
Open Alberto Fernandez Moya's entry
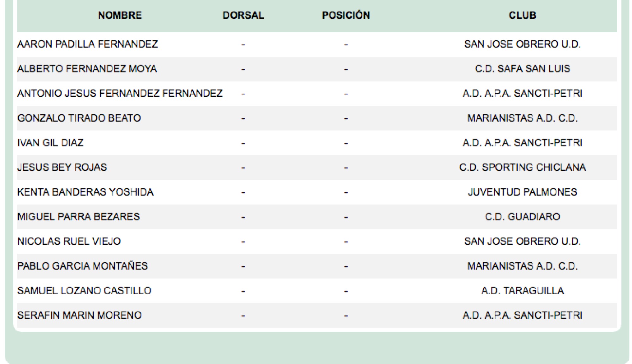(x=87, y=69)
